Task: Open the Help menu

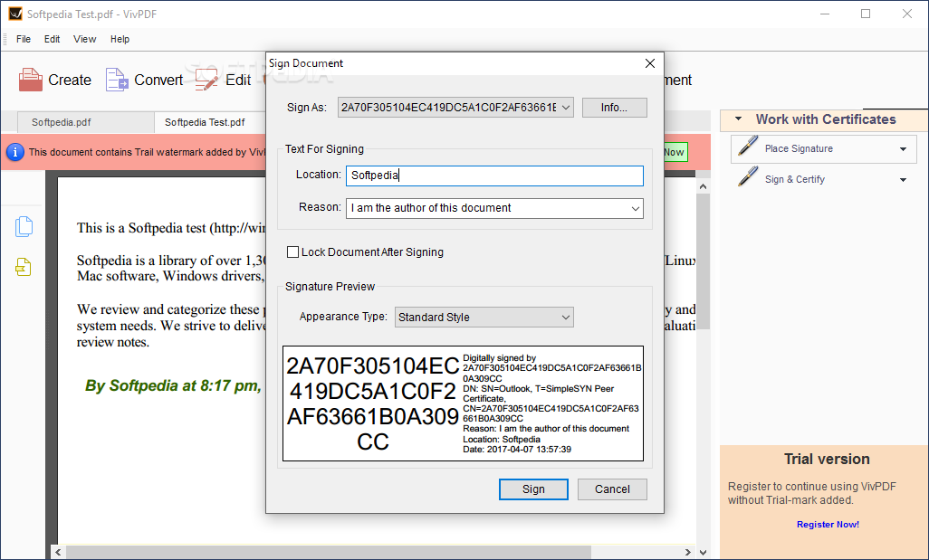Action: [120, 39]
